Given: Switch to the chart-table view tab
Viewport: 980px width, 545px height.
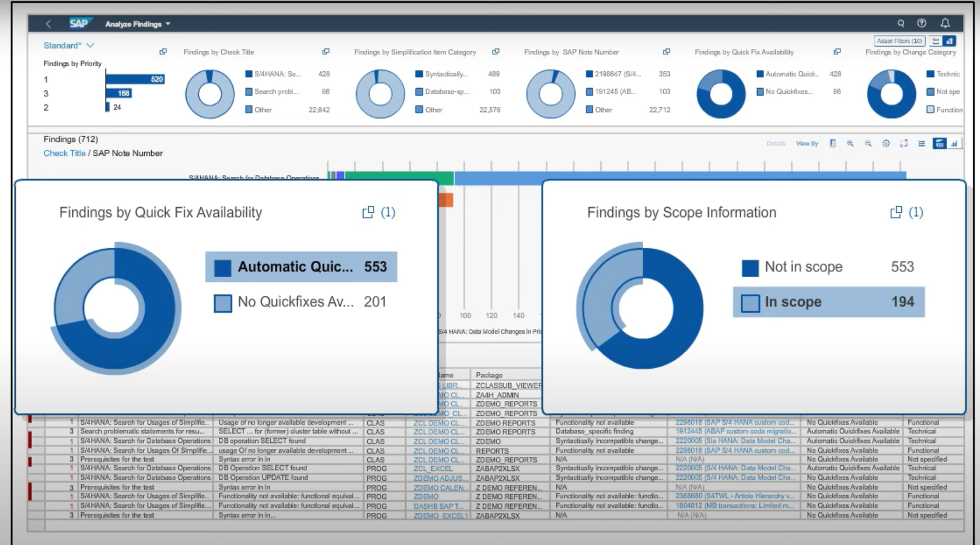Looking at the screenshot, I should pyautogui.click(x=940, y=143).
